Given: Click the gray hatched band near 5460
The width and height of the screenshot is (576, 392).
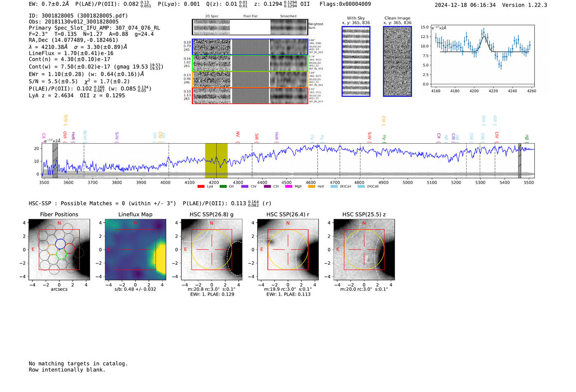Looking at the screenshot, I should (x=520, y=161).
